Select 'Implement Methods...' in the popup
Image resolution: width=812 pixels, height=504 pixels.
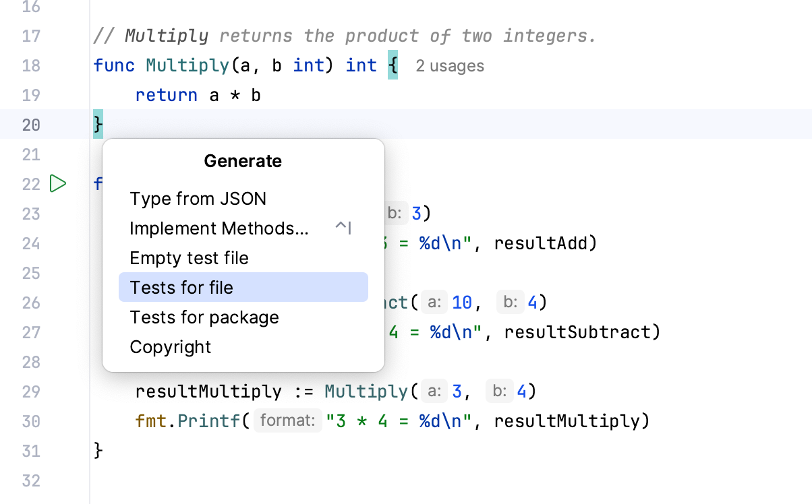[218, 228]
